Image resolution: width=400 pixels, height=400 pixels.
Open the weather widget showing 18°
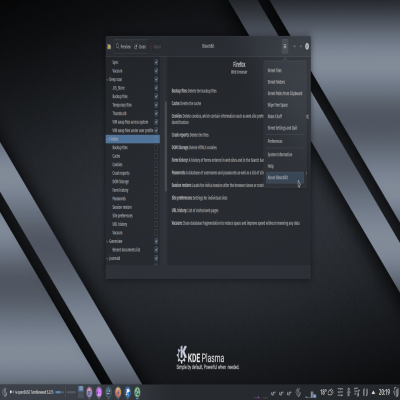(x=326, y=392)
